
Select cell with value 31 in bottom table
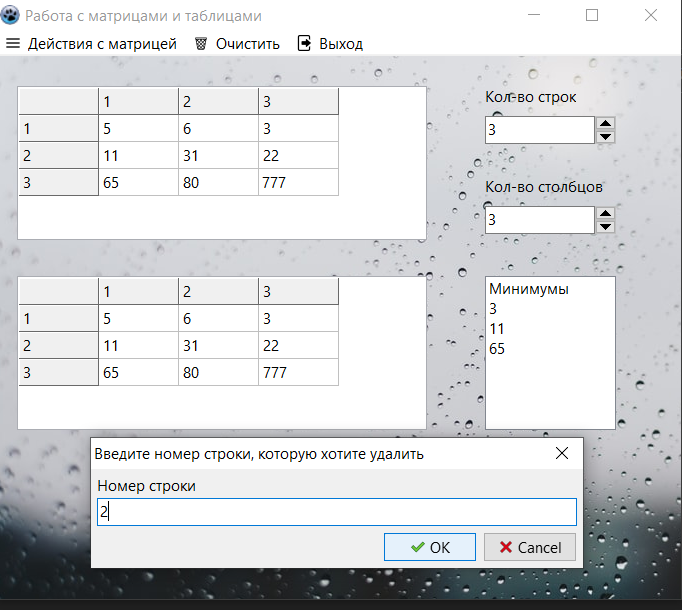(218, 345)
